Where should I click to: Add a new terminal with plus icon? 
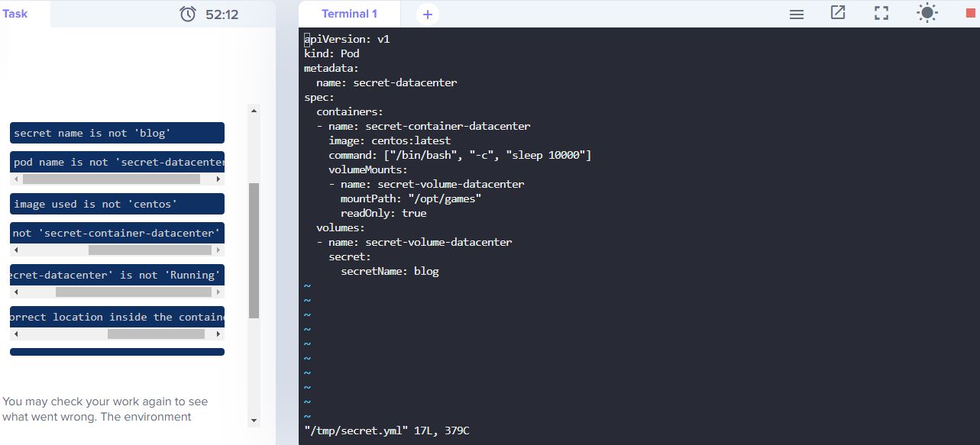click(428, 15)
